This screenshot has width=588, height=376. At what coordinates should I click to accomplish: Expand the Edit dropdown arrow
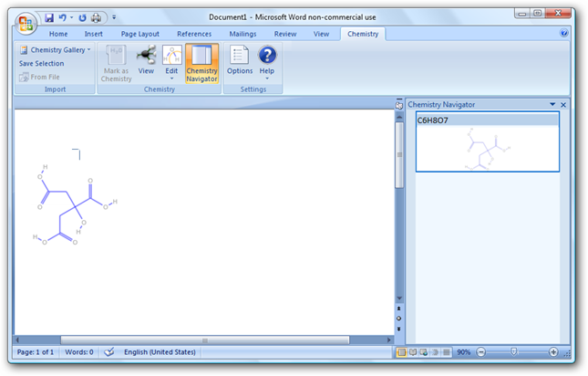click(171, 78)
